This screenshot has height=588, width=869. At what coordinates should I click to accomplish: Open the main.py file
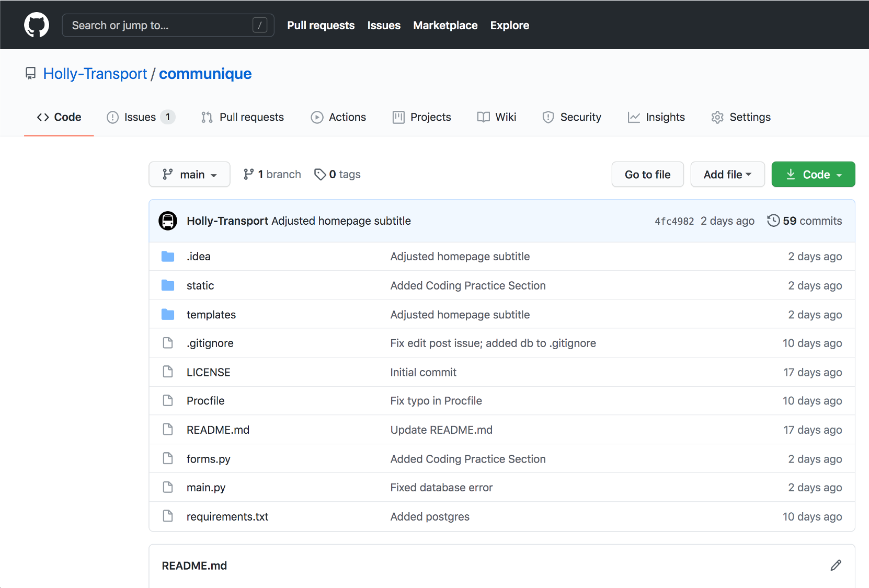pyautogui.click(x=206, y=487)
